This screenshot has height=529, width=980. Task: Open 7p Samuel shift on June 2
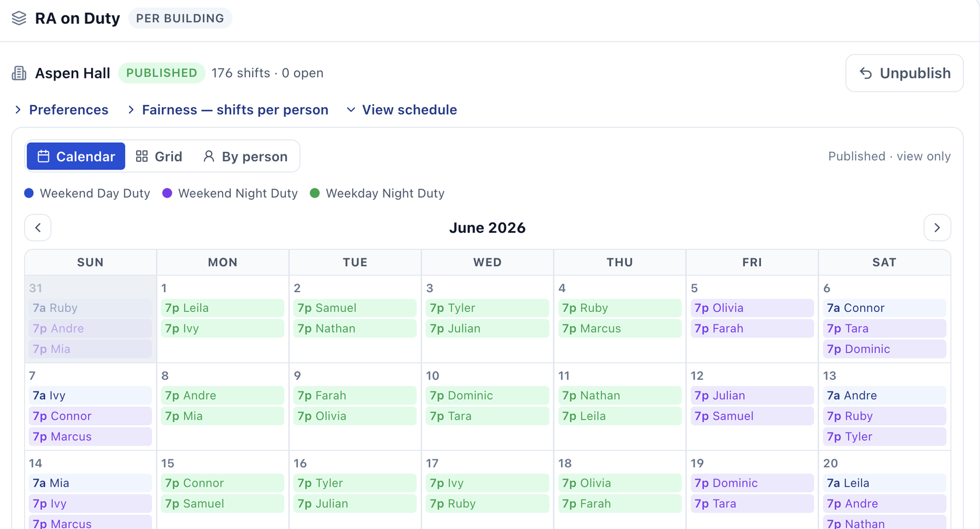click(x=355, y=308)
